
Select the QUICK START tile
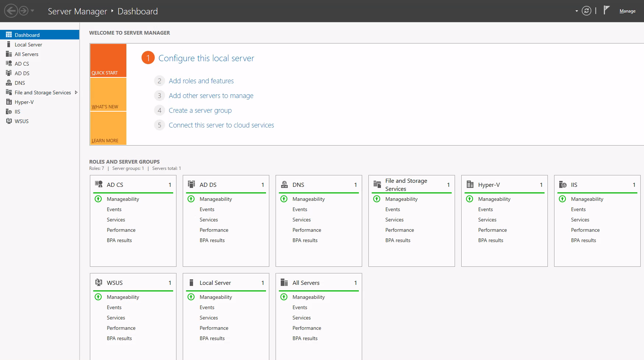(x=108, y=60)
